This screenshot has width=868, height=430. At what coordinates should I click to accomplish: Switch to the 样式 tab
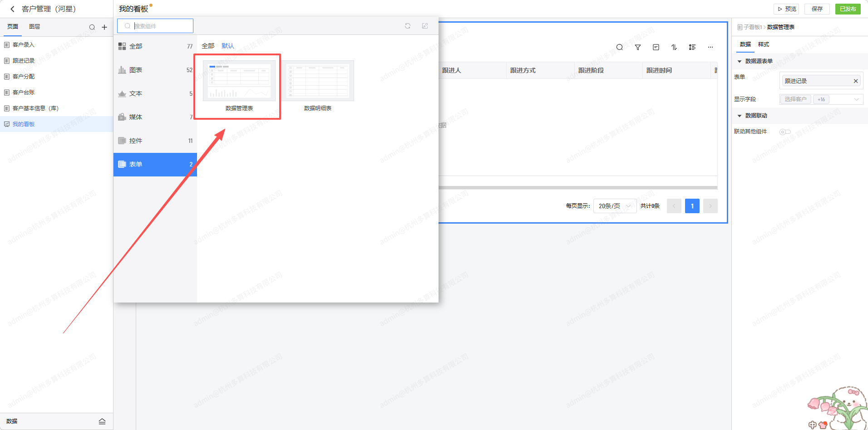coord(764,44)
